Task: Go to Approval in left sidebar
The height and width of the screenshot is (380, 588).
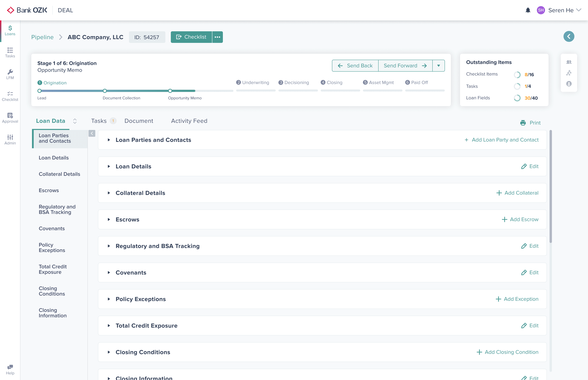Action: (x=10, y=118)
